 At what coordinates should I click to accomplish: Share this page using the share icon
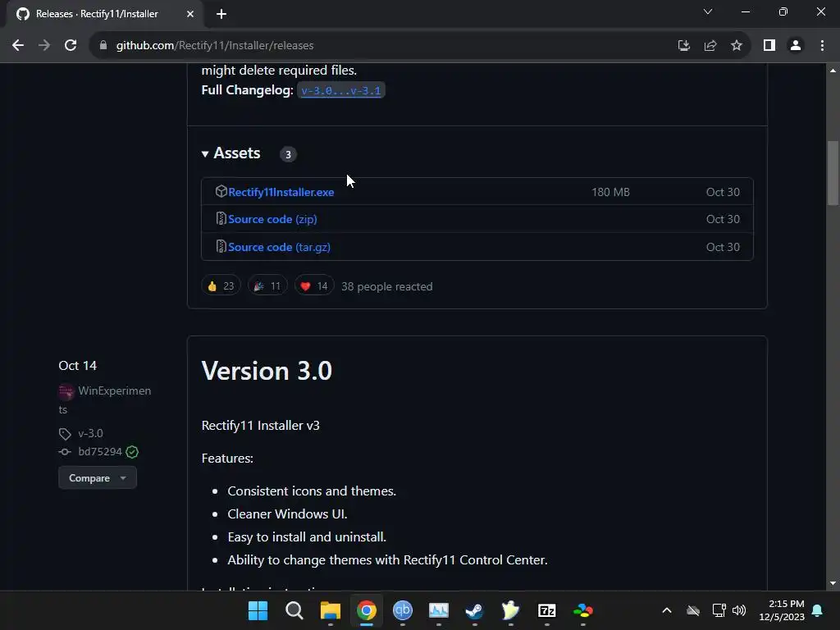pos(710,46)
